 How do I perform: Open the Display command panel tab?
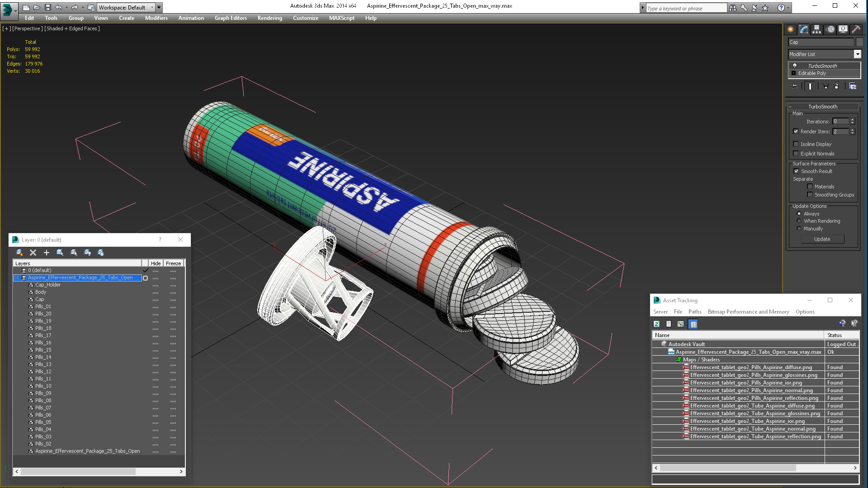click(843, 29)
